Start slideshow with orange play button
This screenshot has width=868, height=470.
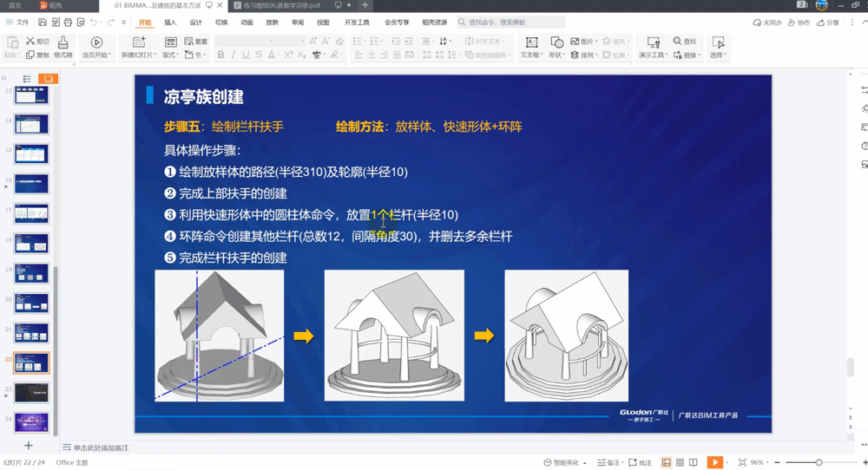pyautogui.click(x=714, y=462)
